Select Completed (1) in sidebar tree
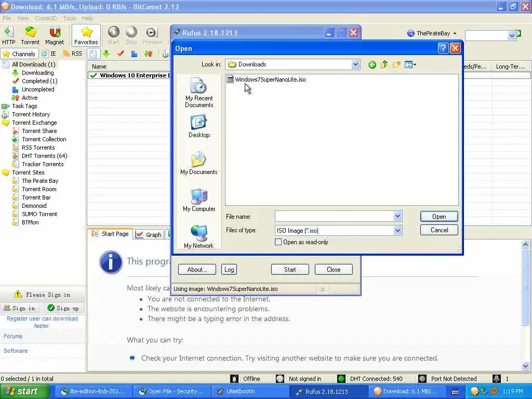 39,81
